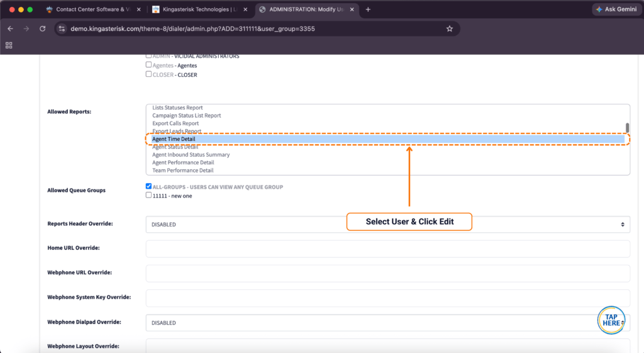Select Lists Statuses Report in Allowed Reports
Screen dimensions: 644x353
[177, 108]
